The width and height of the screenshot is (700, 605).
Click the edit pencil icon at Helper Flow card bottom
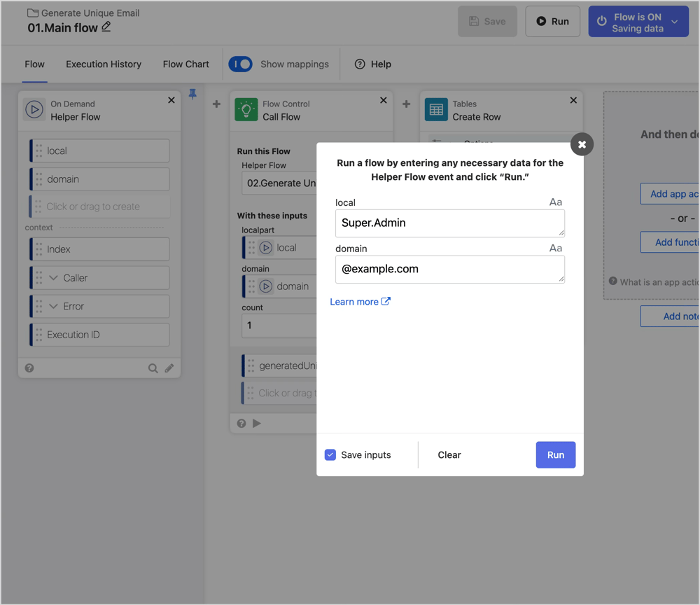[x=169, y=368]
